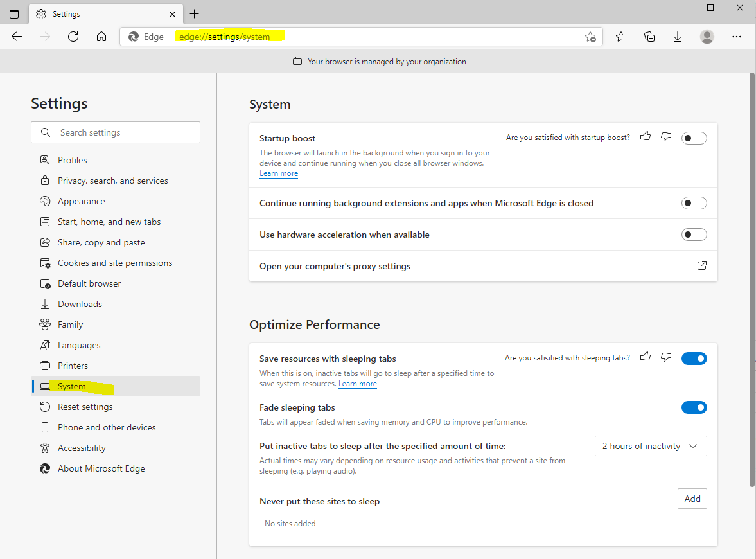Show the Downloads toolbar button
This screenshot has width=756, height=559.
[678, 37]
